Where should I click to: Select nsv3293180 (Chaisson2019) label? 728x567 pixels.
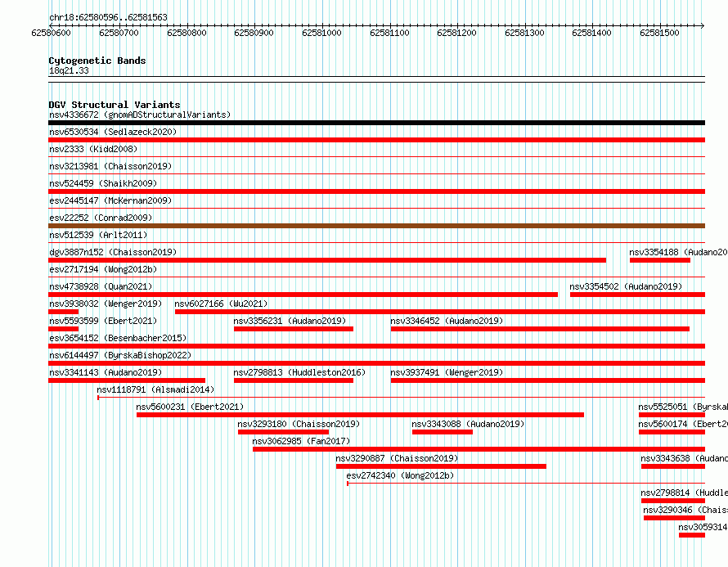point(299,424)
